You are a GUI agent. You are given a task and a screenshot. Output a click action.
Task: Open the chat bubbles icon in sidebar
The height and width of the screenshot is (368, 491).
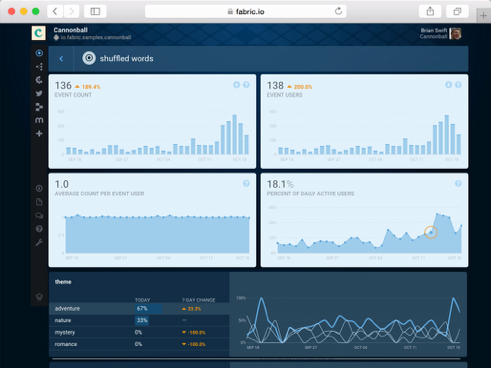tap(39, 215)
